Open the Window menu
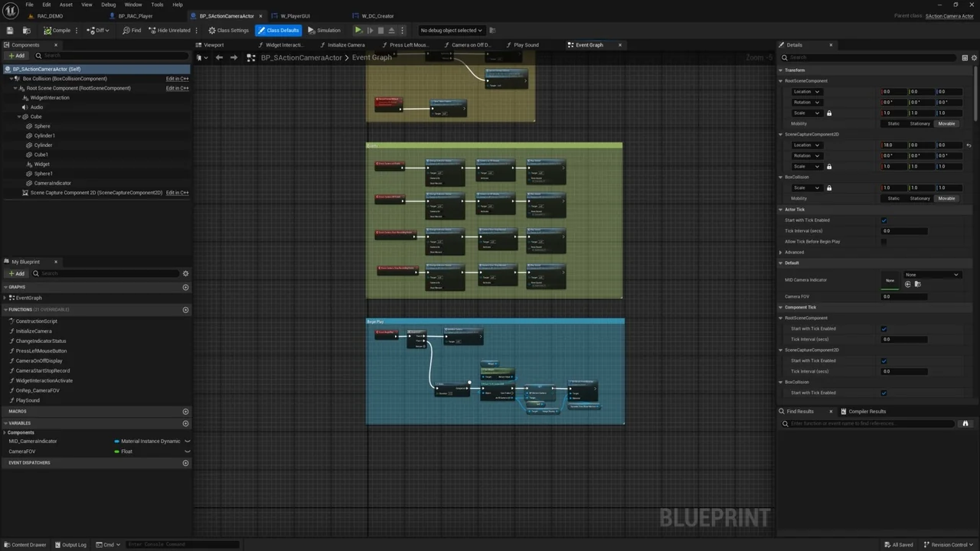980x551 pixels. tap(132, 5)
